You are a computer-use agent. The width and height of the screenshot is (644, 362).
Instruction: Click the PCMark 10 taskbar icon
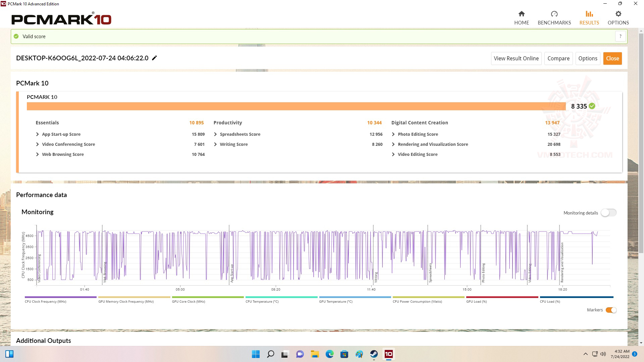[388, 354]
